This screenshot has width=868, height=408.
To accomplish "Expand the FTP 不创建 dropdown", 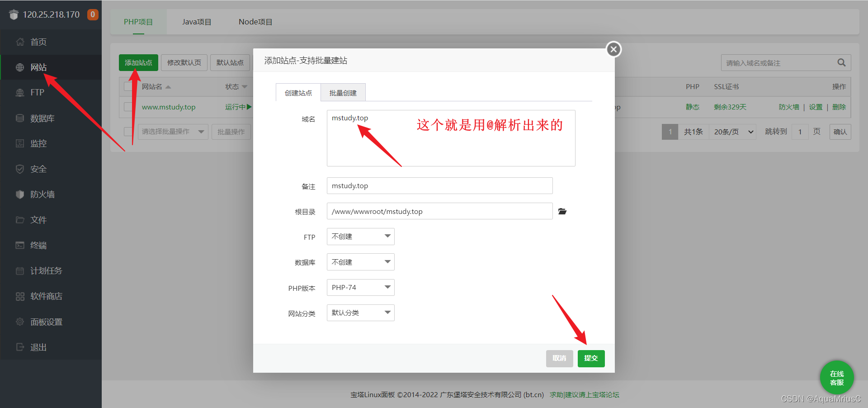I will pos(360,237).
